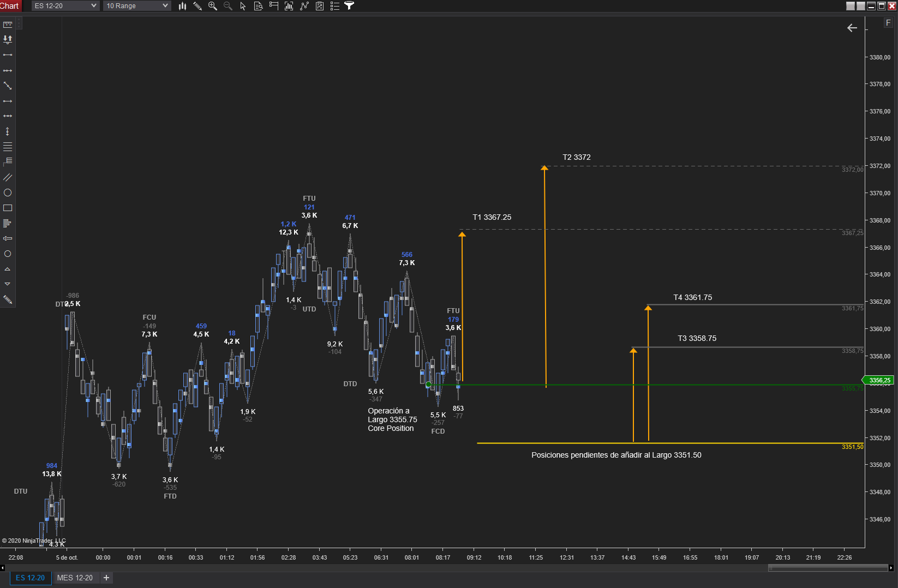Open the filter funnel dropdown in toolbar
The width and height of the screenshot is (898, 588).
click(350, 6)
